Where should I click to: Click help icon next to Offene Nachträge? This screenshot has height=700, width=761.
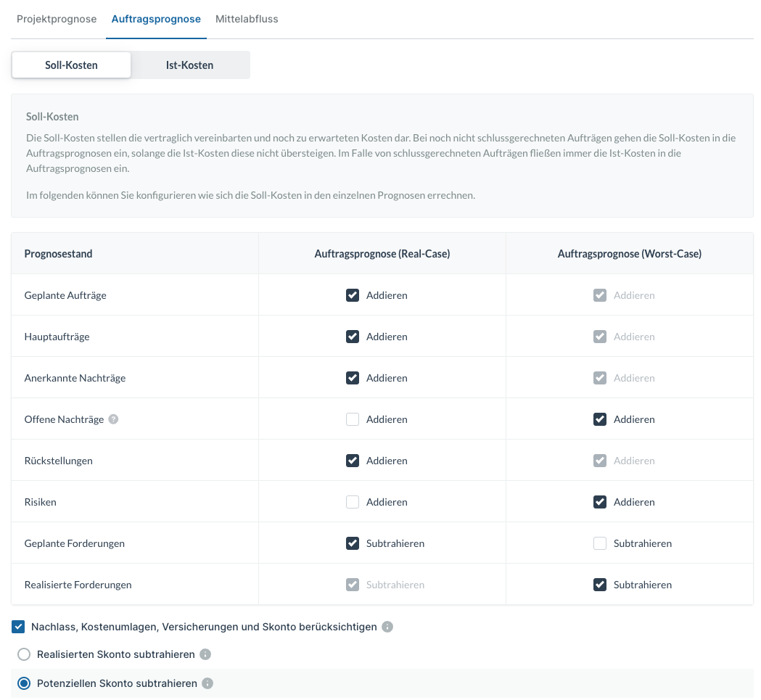tap(113, 419)
